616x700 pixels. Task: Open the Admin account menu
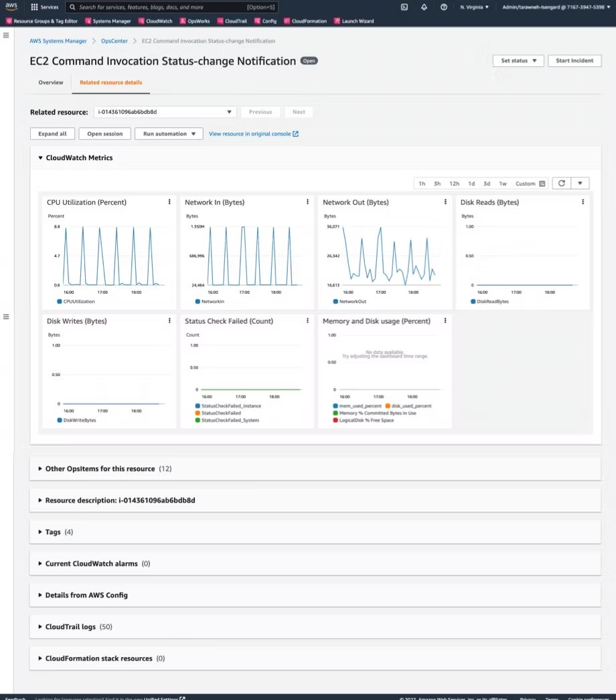[556, 7]
